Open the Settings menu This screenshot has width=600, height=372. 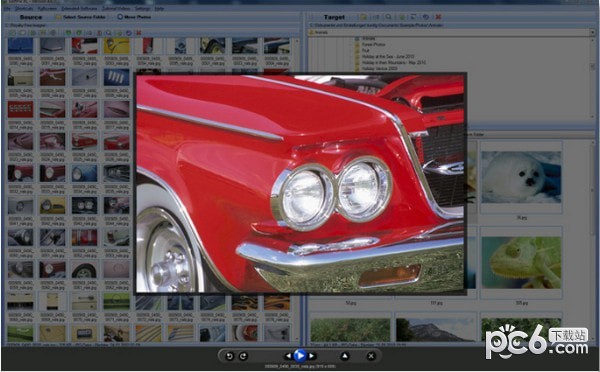click(142, 8)
